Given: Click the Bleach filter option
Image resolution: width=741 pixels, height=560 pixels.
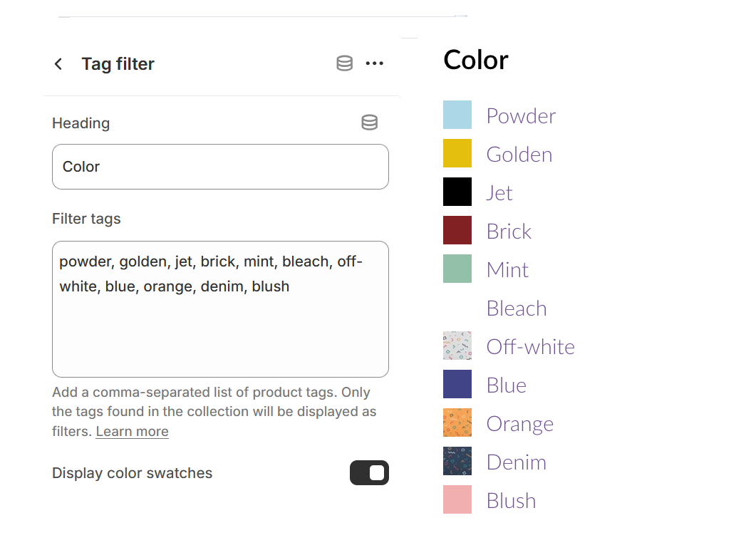Looking at the screenshot, I should coord(517,308).
